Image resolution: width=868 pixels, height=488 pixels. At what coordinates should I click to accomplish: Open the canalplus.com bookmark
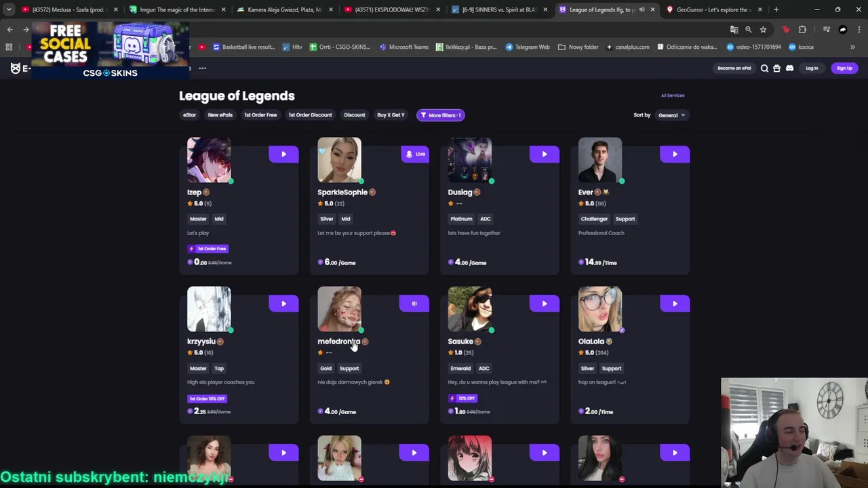tap(628, 47)
